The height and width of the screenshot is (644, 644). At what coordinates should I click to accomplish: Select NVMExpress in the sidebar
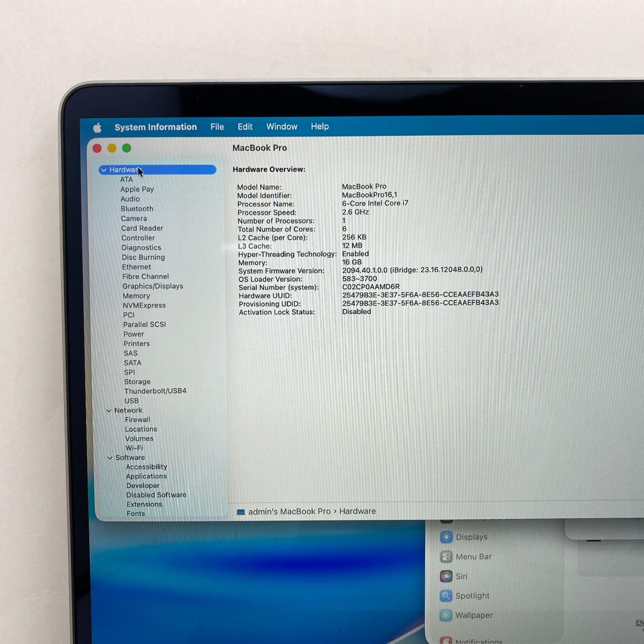[x=144, y=305]
